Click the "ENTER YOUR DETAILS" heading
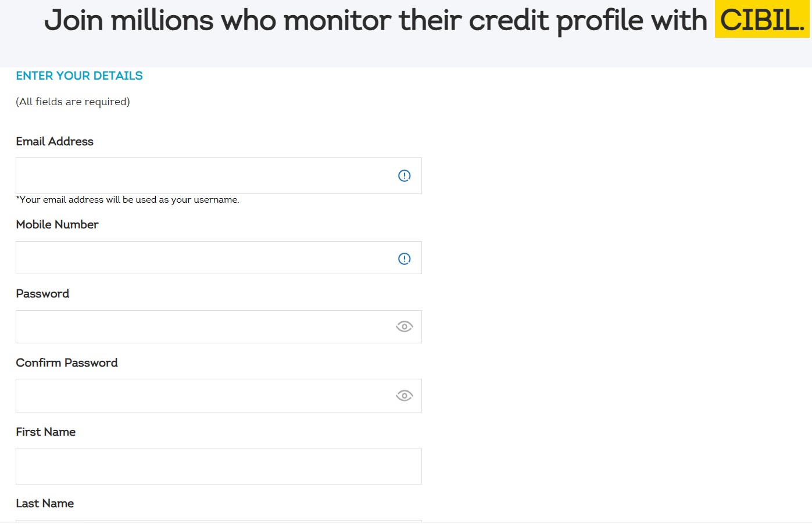The width and height of the screenshot is (812, 524). [x=79, y=76]
